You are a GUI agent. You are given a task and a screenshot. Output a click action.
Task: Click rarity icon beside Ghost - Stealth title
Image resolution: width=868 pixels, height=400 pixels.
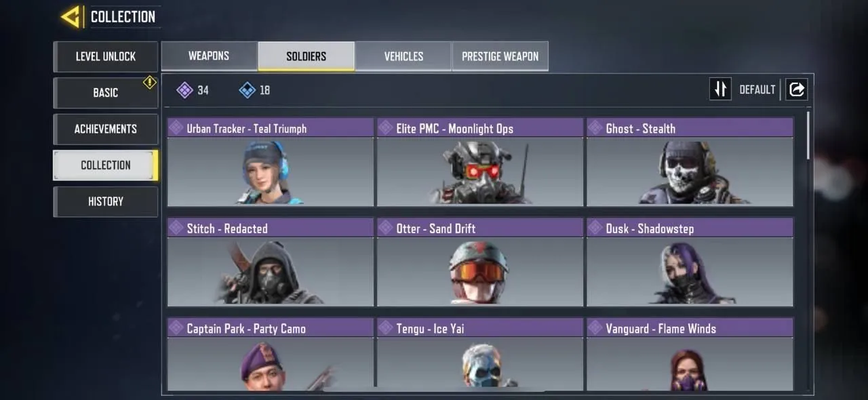[x=595, y=128]
